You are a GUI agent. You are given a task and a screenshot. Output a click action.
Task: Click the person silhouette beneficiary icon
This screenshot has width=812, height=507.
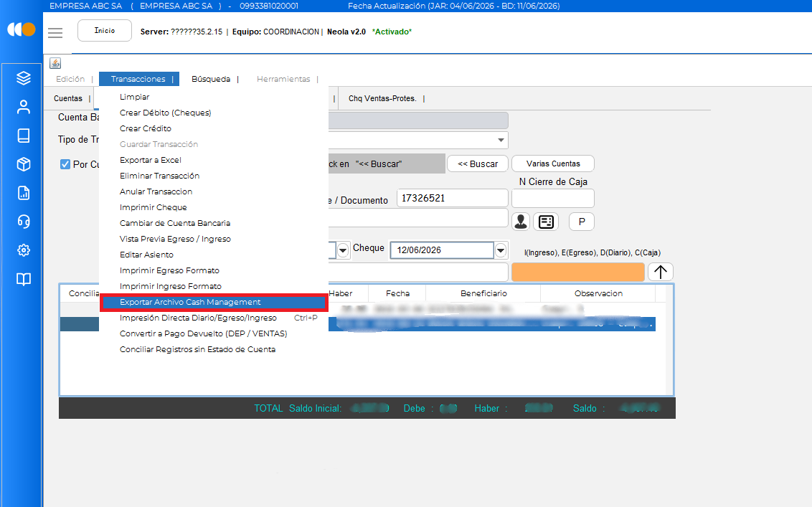tap(521, 222)
